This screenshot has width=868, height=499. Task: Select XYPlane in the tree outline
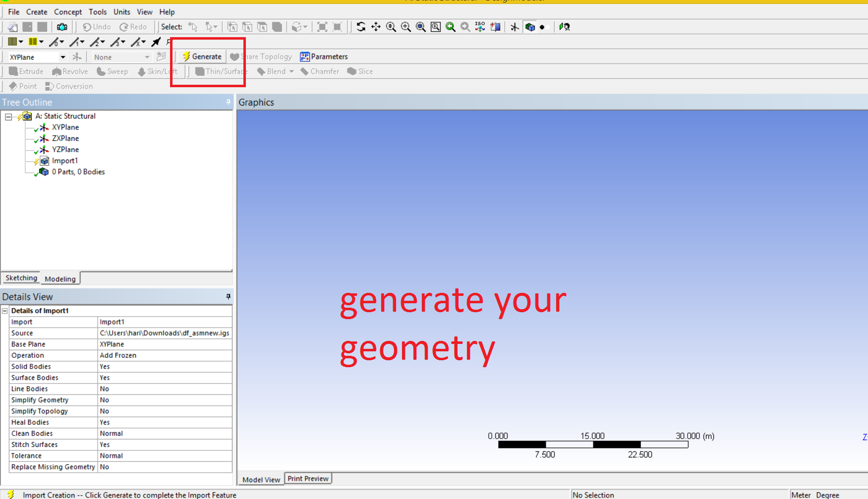65,127
